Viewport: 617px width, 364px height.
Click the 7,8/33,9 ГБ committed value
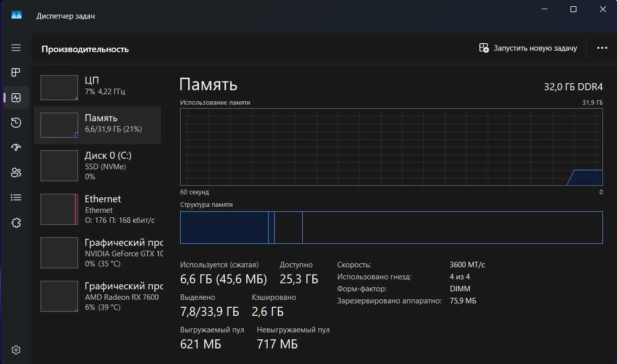click(209, 312)
